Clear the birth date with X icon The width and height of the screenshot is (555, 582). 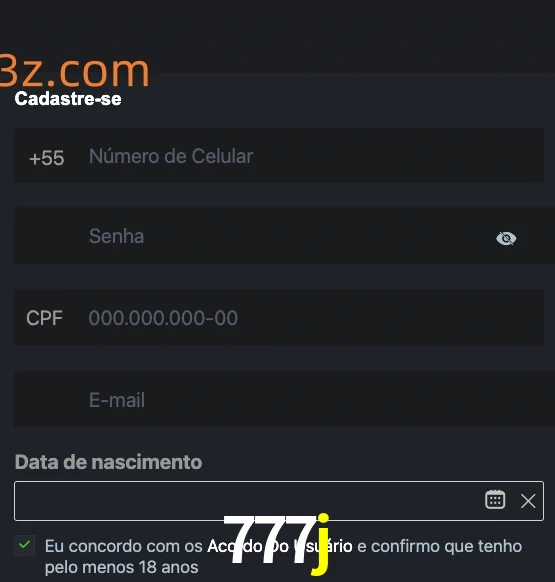(528, 501)
